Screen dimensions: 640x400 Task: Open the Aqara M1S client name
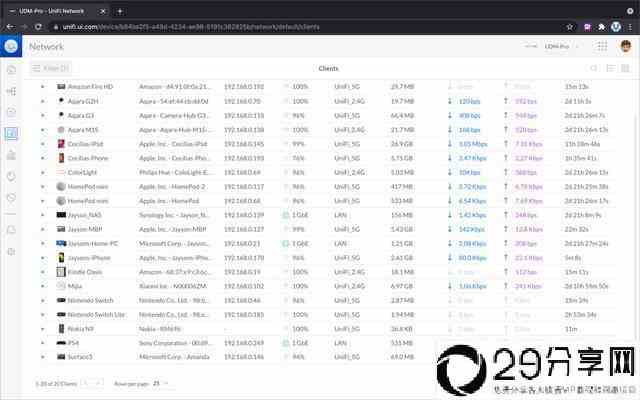pyautogui.click(x=83, y=130)
